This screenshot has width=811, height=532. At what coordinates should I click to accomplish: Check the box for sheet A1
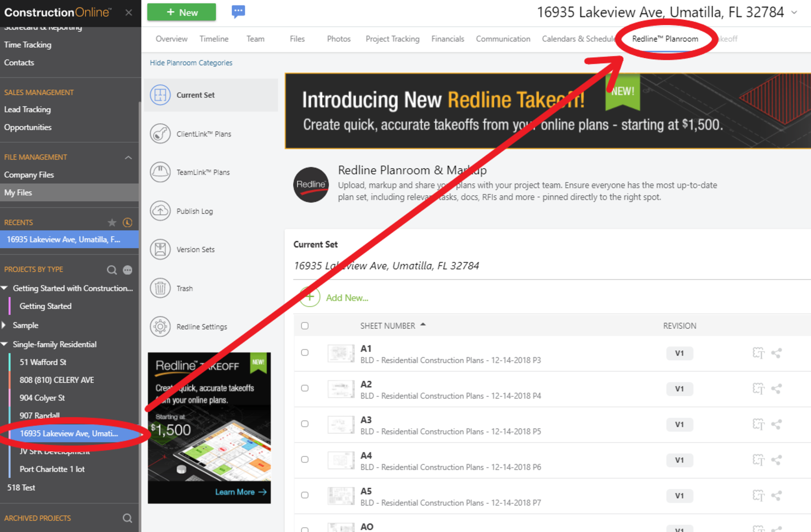coord(305,353)
